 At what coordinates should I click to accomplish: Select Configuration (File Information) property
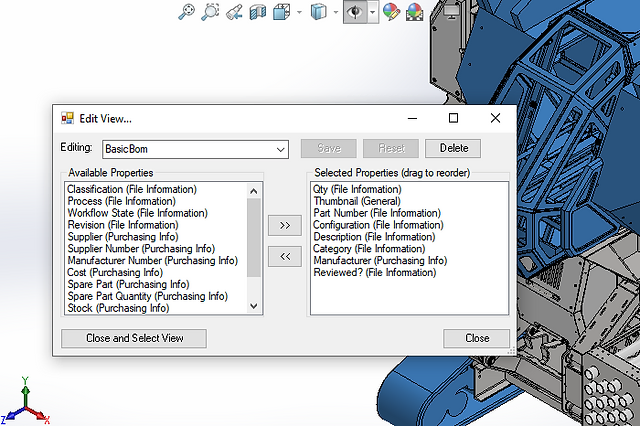(378, 225)
